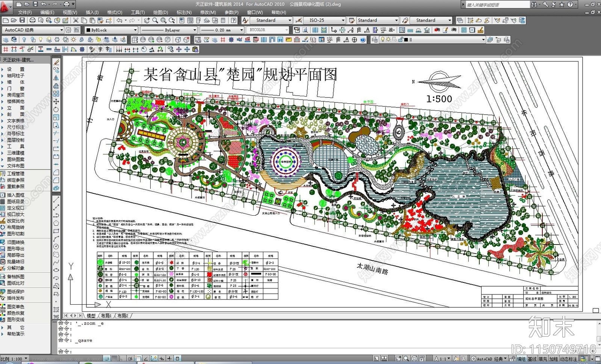Click 图层控制 in the left panel
The height and width of the screenshot is (364, 601).
pyautogui.click(x=16, y=140)
